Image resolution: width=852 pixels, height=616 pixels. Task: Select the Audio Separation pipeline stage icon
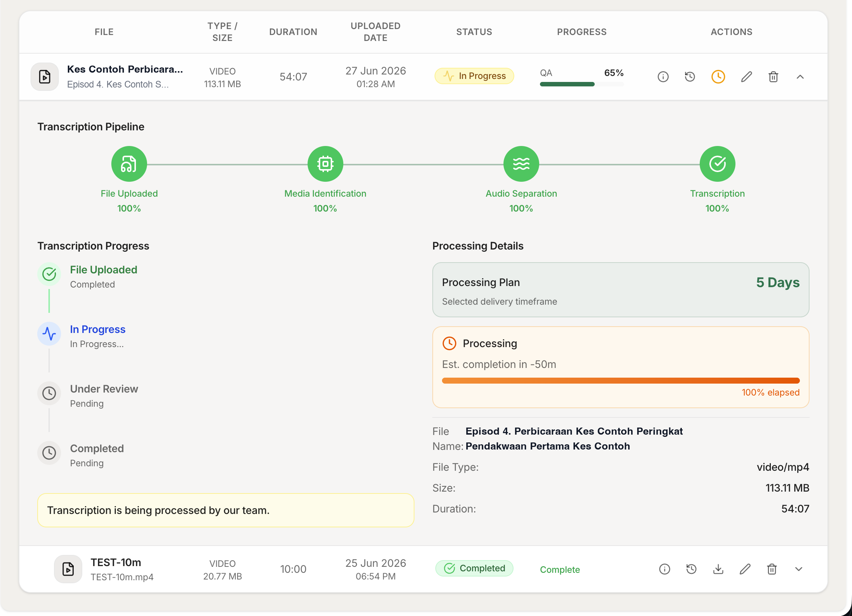521,164
